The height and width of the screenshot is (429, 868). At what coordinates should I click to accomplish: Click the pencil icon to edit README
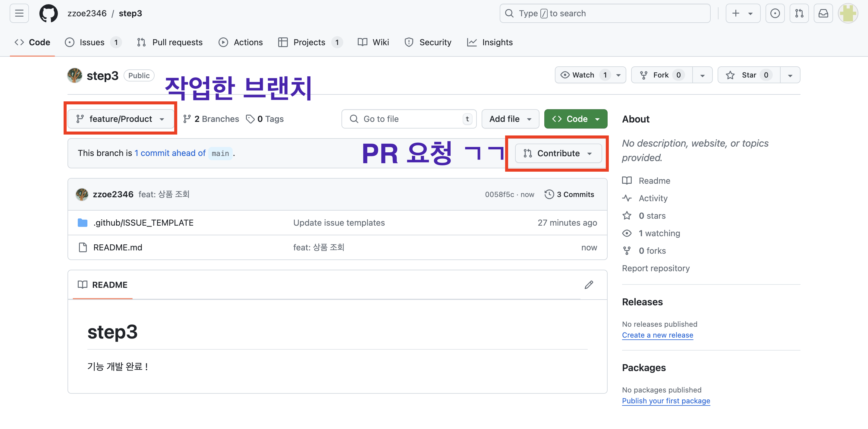click(x=589, y=285)
